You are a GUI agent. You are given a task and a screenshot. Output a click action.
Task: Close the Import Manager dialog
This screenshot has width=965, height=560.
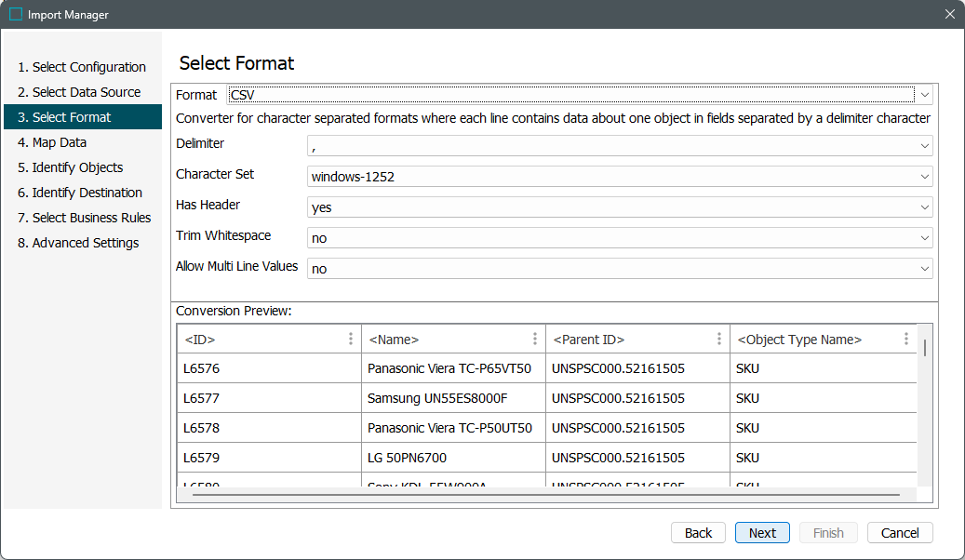949,15
